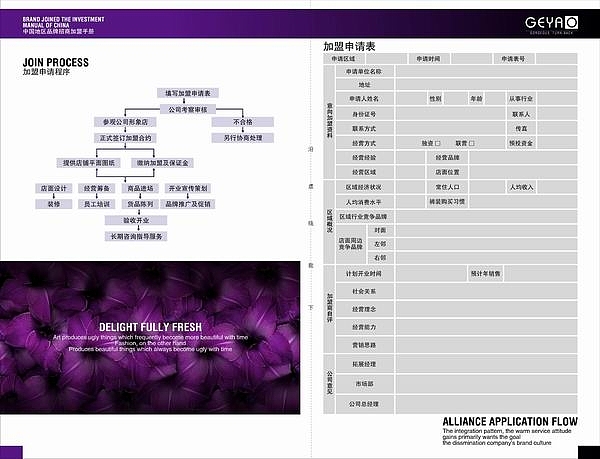Screen dimensions: 600x459
Task: Click the 身份证号 blank field
Action: (450, 114)
